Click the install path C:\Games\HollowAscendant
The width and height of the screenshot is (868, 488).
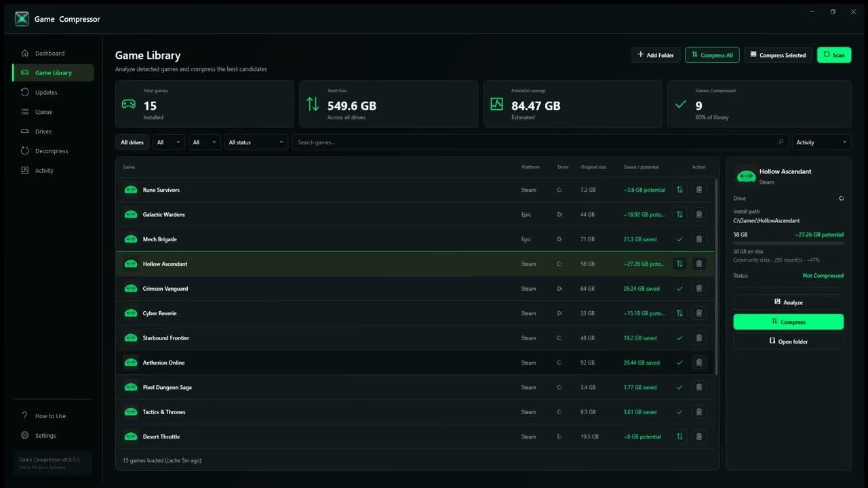(766, 220)
